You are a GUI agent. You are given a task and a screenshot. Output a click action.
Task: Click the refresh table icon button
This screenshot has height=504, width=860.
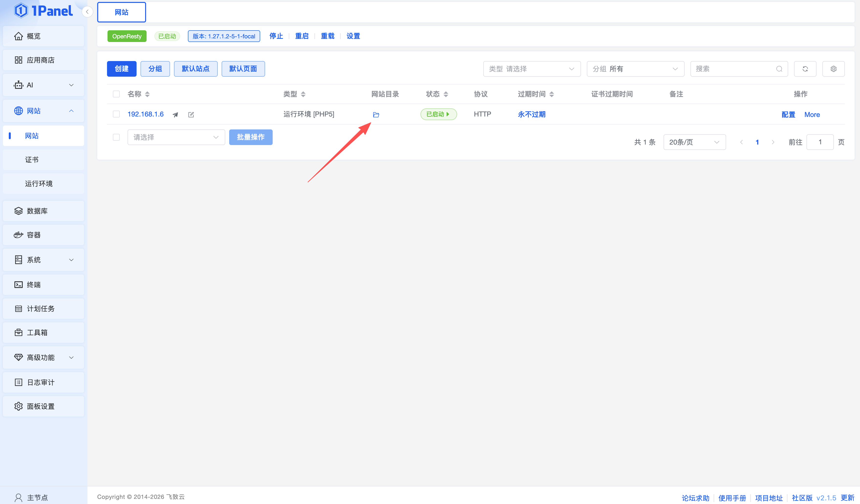pyautogui.click(x=805, y=69)
